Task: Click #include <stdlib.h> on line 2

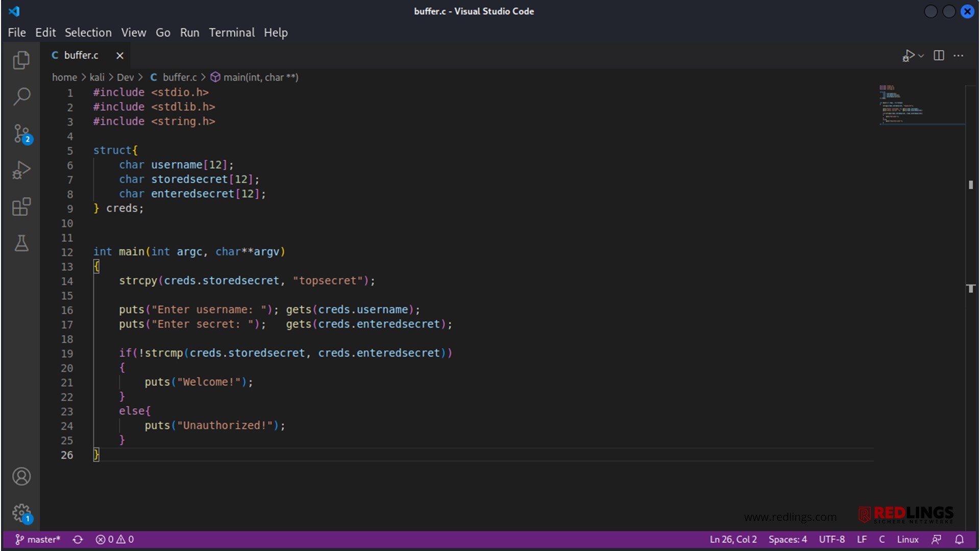Action: pyautogui.click(x=154, y=107)
